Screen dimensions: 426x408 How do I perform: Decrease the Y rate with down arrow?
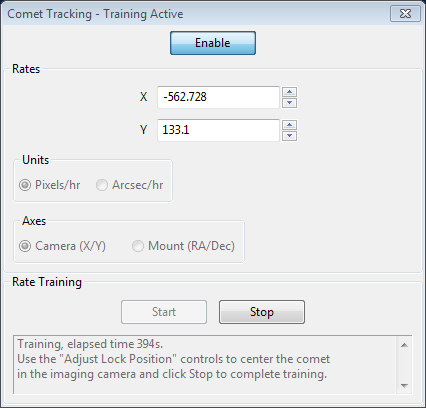289,136
